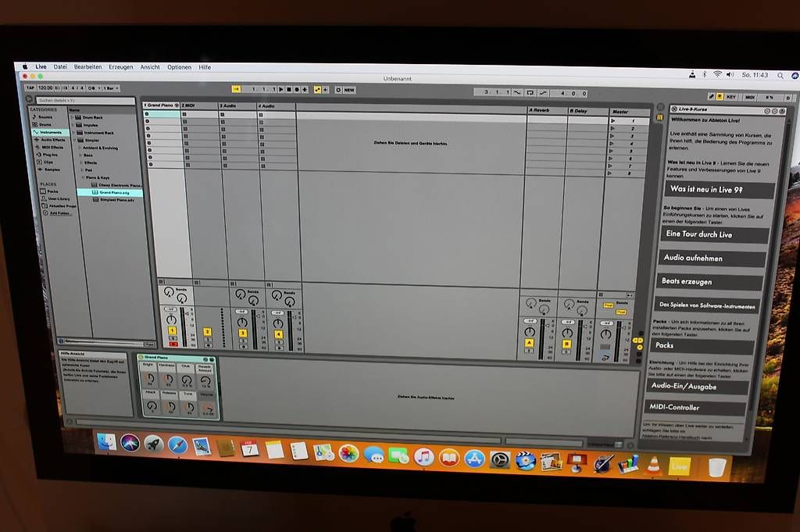This screenshot has height=532, width=800.
Task: Expand the Instrument Rack browser item
Action: tap(73, 132)
